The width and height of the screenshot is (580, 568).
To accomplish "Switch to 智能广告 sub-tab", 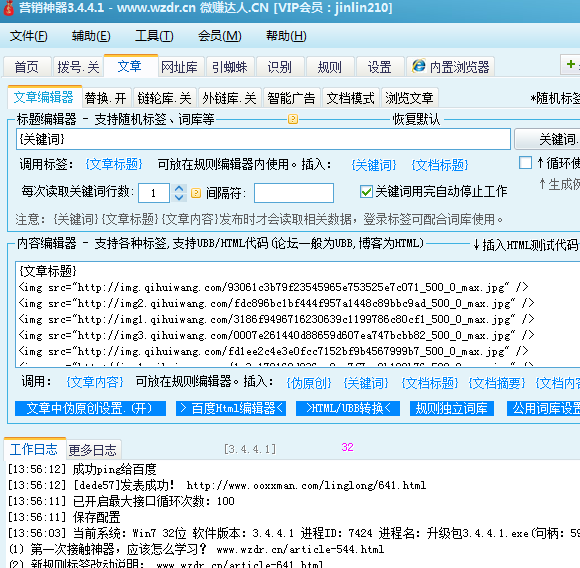I will pyautogui.click(x=291, y=98).
